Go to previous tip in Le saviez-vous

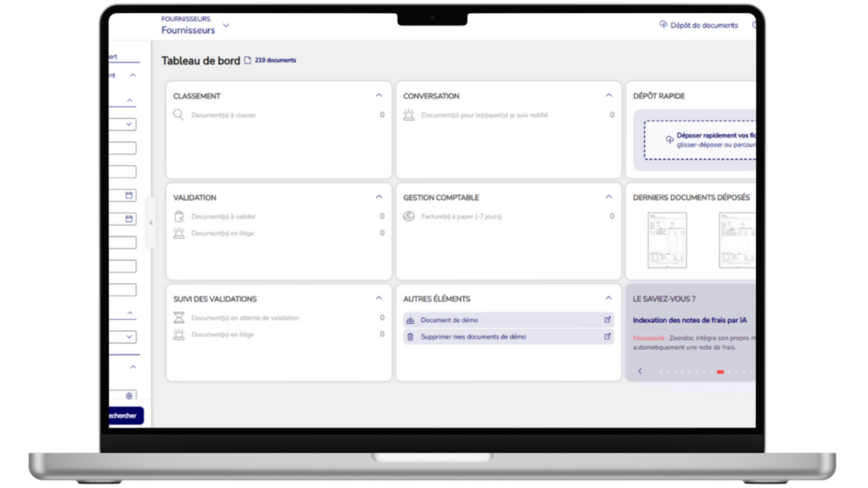coord(640,371)
